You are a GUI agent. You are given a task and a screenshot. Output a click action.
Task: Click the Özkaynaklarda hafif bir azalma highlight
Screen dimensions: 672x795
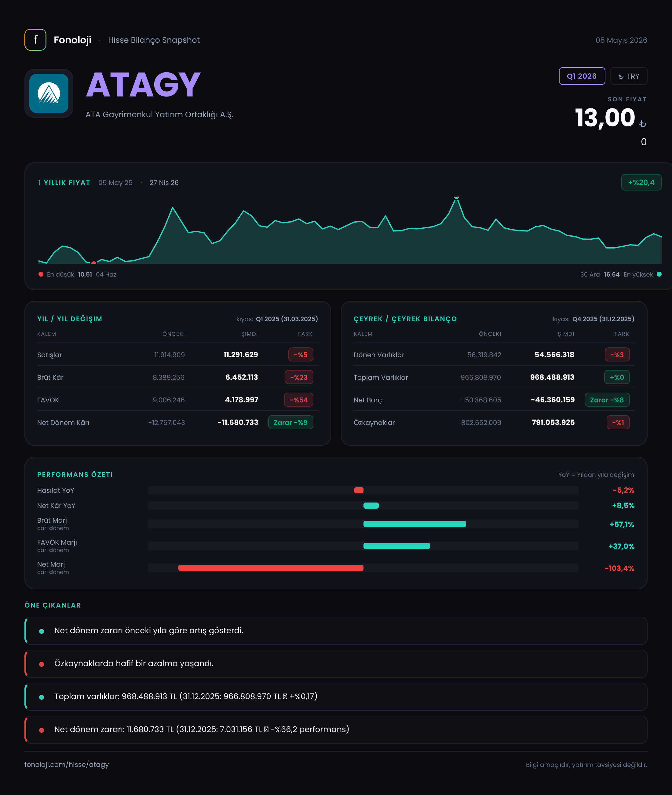pyautogui.click(x=336, y=664)
